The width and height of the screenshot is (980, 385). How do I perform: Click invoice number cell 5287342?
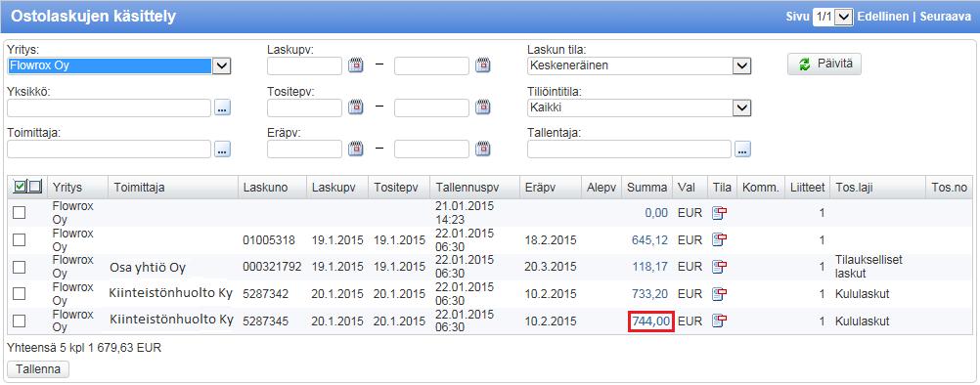click(x=266, y=294)
